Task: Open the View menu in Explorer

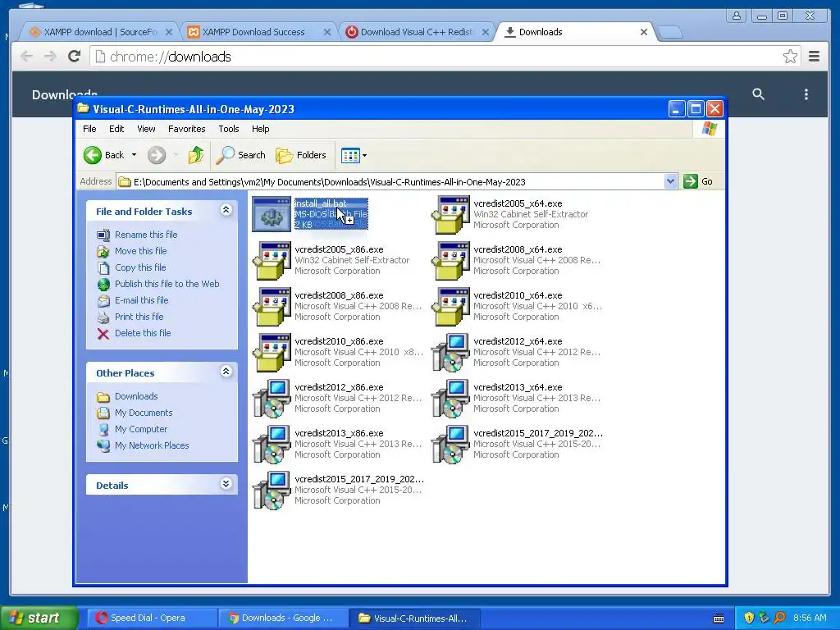Action: click(146, 129)
